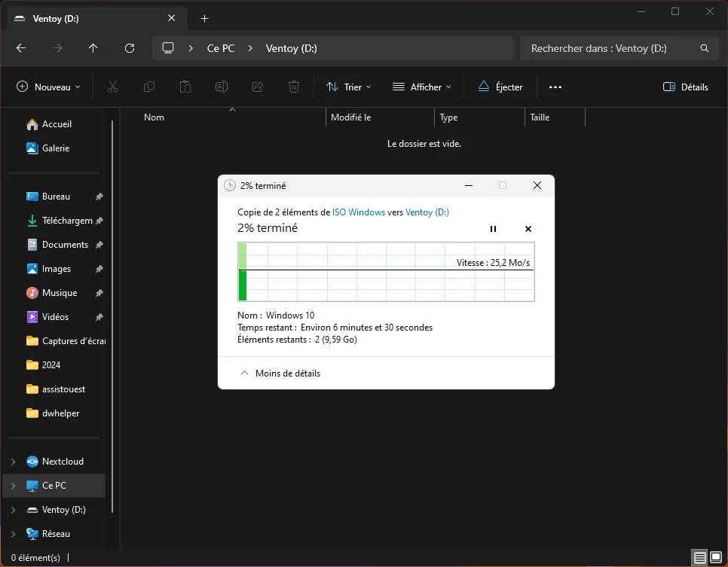728x567 pixels.
Task: Click the search magnifier icon
Action: pos(705,48)
